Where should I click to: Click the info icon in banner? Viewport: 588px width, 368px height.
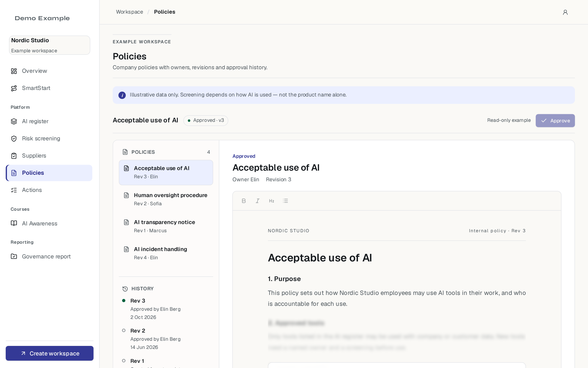(122, 95)
